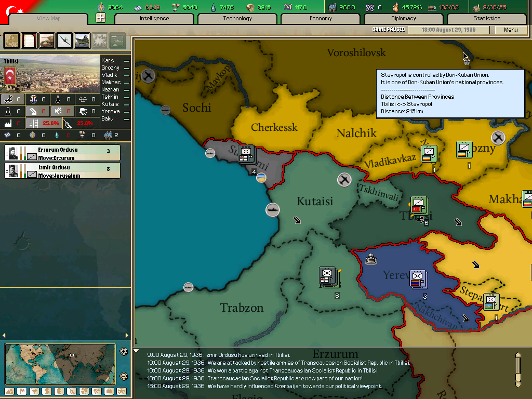The width and height of the screenshot is (532, 399).
Task: Zoom out the minimap with minus button
Action: 124,376
